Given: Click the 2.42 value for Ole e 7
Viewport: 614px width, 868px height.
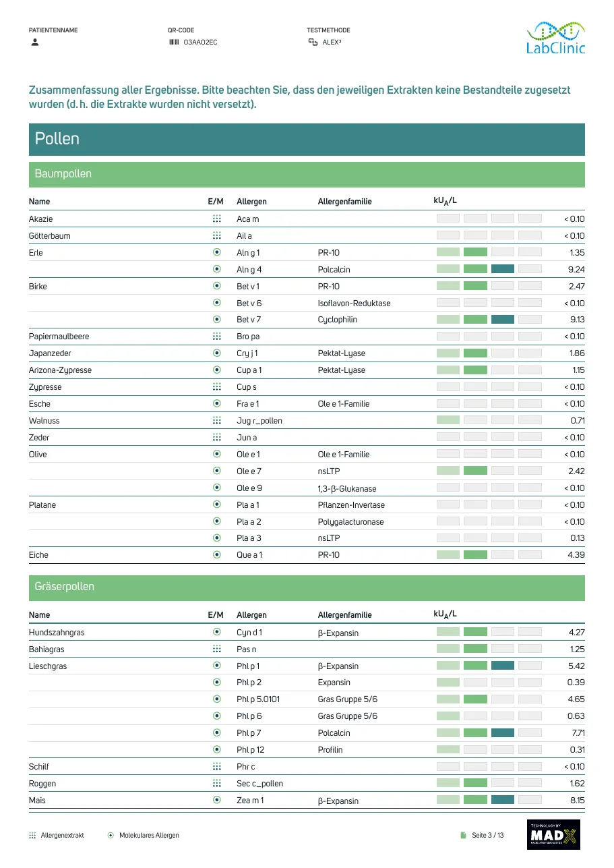Looking at the screenshot, I should [x=576, y=471].
